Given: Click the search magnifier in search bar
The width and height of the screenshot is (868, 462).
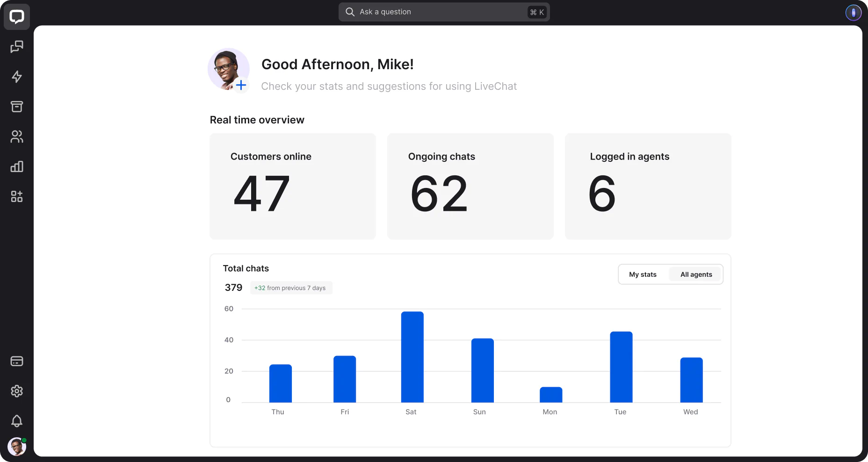Looking at the screenshot, I should tap(349, 12).
